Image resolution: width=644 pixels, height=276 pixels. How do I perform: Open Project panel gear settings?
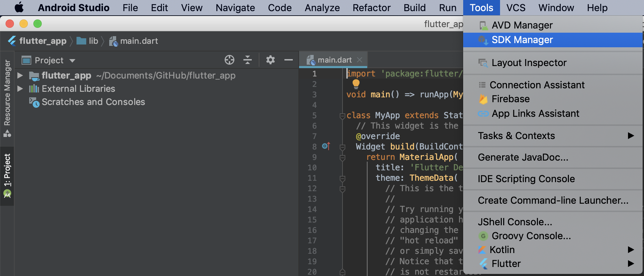tap(271, 60)
